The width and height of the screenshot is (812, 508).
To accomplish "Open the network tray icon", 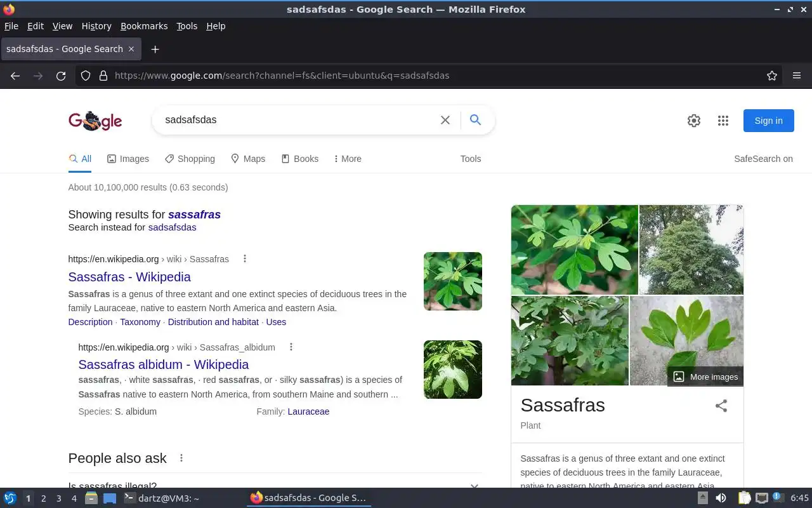I will click(x=762, y=498).
